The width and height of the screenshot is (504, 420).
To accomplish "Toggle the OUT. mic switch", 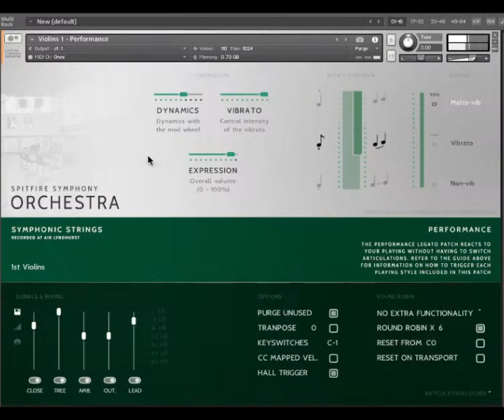I will [110, 380].
